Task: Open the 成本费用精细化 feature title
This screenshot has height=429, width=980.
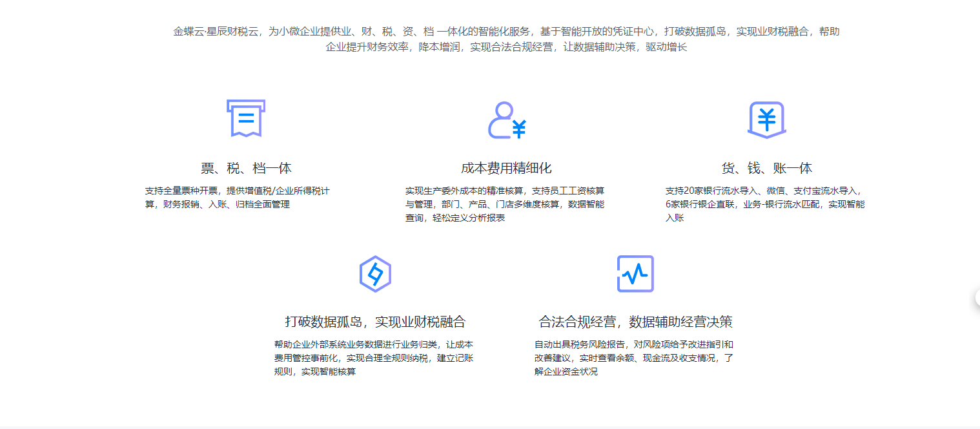Action: point(506,169)
